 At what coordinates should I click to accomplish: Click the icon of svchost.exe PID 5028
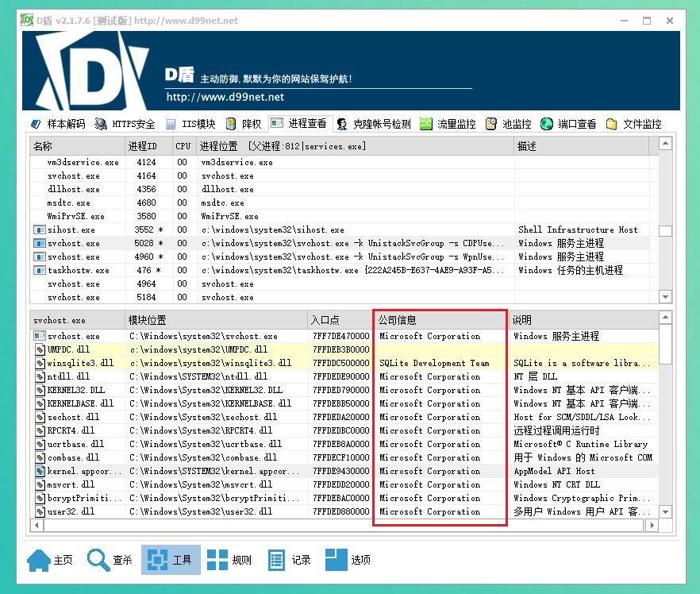point(40,243)
